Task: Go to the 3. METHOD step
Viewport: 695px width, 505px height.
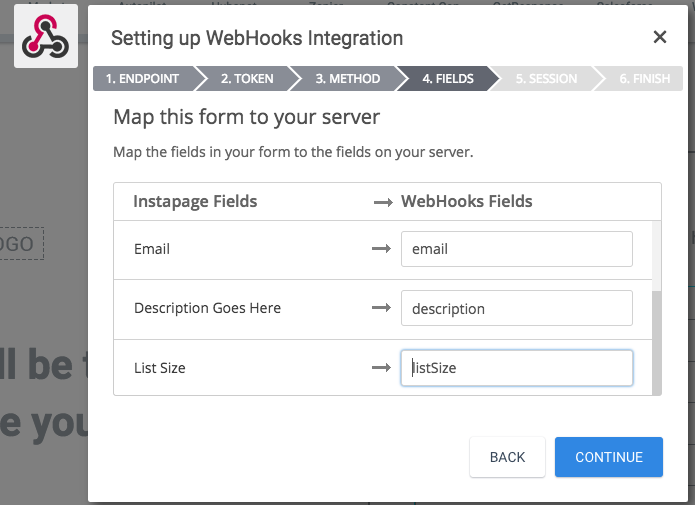Action: tap(348, 78)
